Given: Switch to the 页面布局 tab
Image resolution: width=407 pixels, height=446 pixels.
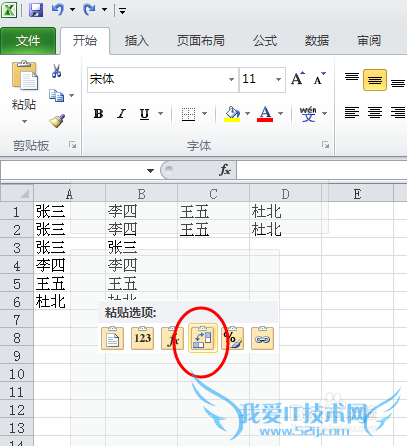Looking at the screenshot, I should tap(201, 41).
